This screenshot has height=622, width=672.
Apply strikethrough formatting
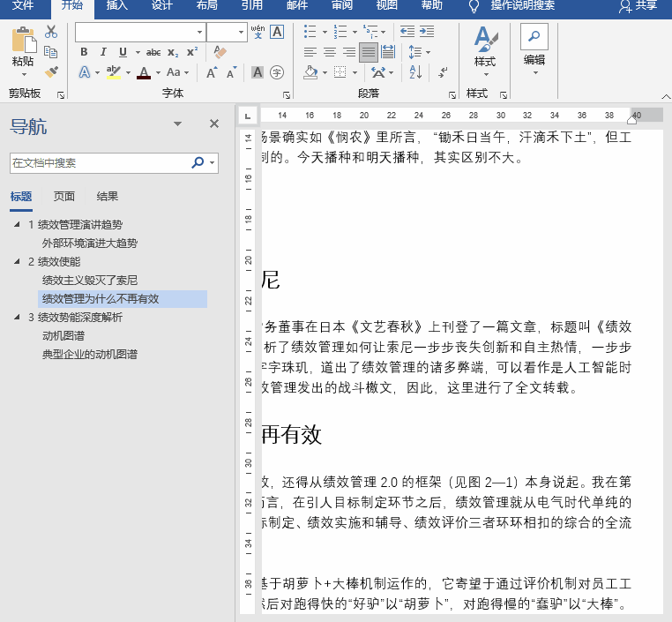(x=153, y=52)
